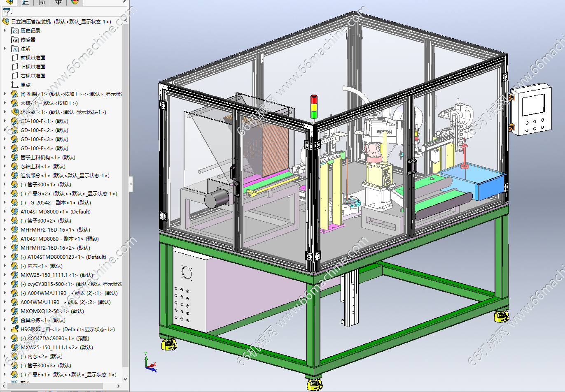
Task: Open the DimXpertManager crosshair tab
Action: (x=58, y=2)
